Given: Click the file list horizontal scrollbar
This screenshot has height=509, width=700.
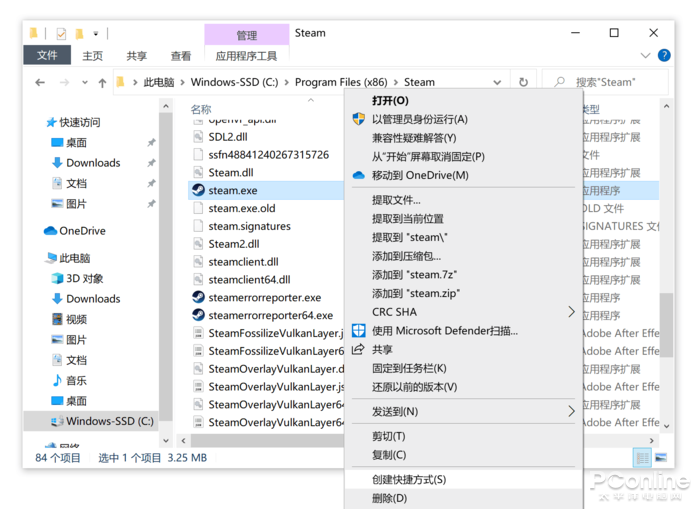Looking at the screenshot, I should [x=267, y=441].
